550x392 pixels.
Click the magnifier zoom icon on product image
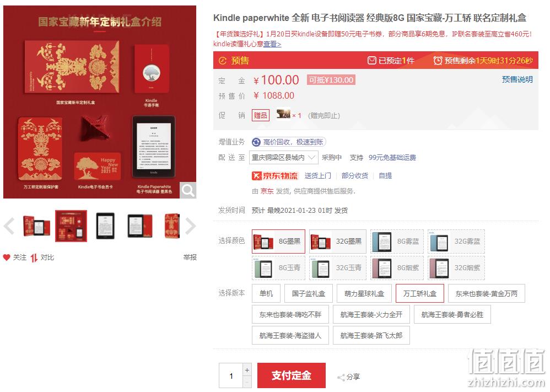pyautogui.click(x=188, y=190)
